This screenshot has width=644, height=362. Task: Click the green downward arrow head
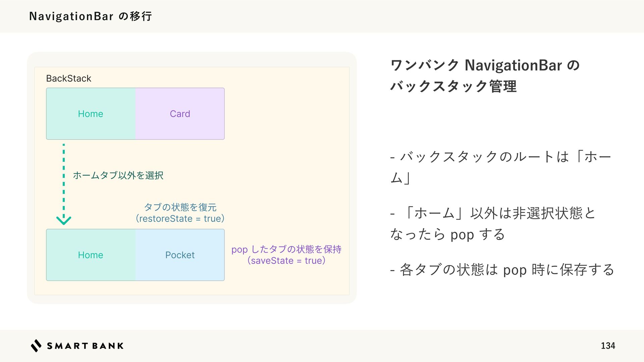click(64, 220)
